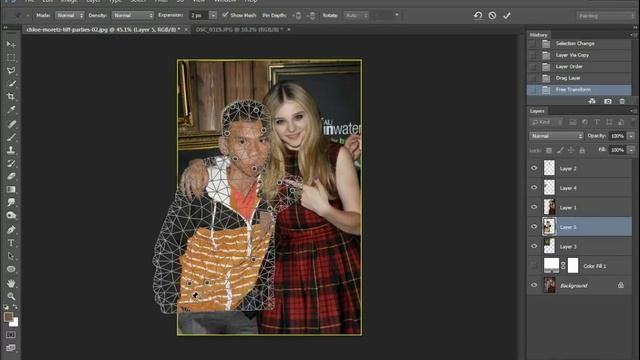Select the Eyedropper tool
Viewport: 640px width, 360px height.
click(11, 110)
